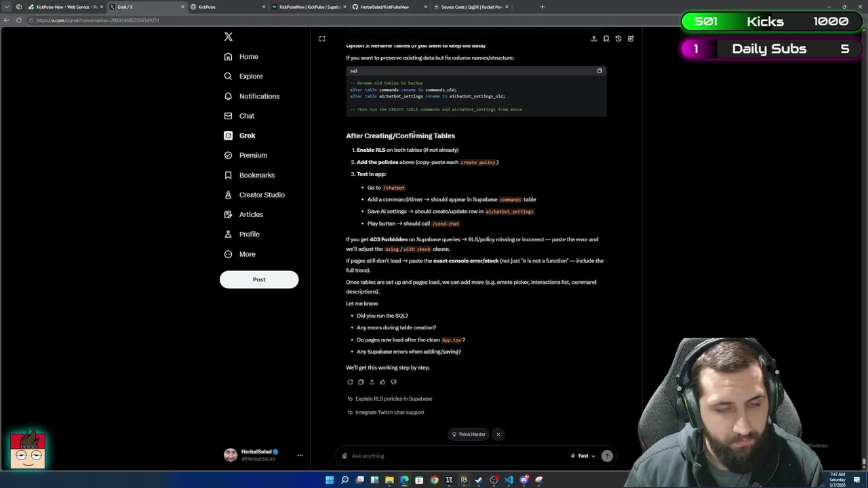Click the share conversation icon

click(x=594, y=39)
